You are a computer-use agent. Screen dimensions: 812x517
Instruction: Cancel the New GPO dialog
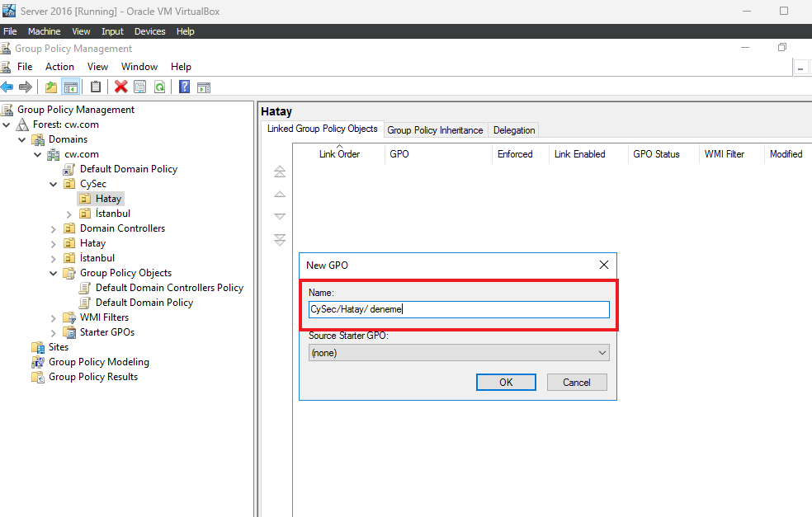point(577,383)
